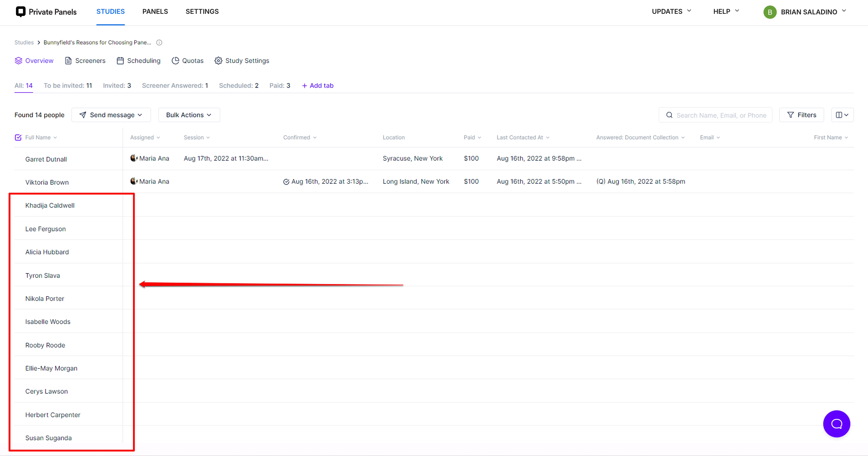
Task: Click Brian Saladino's green avatar
Action: coord(770,12)
